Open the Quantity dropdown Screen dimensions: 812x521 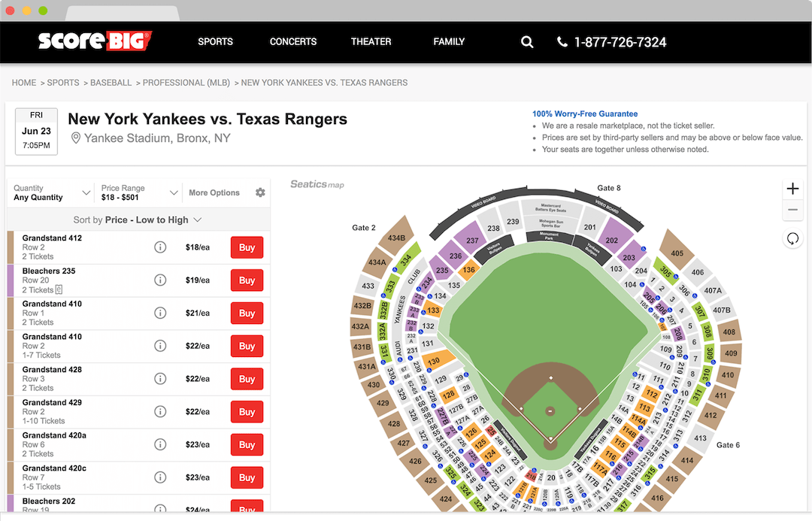50,193
